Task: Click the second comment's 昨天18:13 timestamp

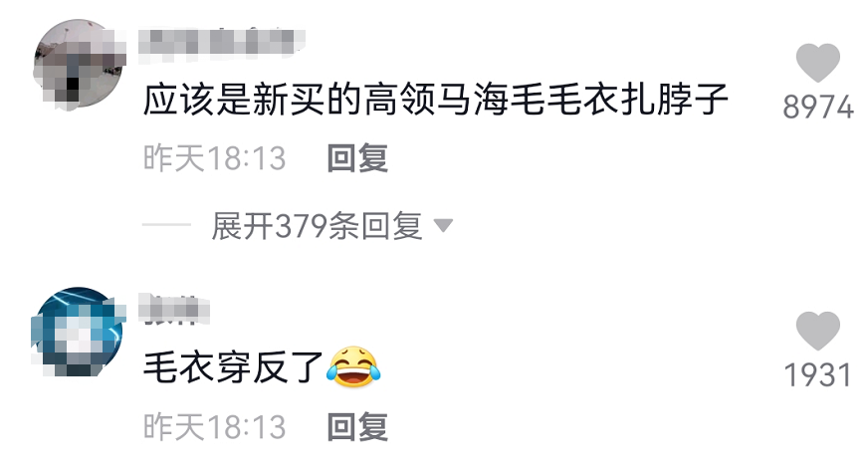Action: [x=214, y=427]
